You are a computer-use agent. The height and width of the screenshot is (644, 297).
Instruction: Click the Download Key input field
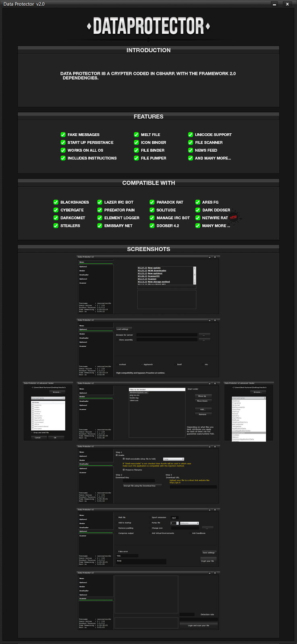(x=139, y=481)
